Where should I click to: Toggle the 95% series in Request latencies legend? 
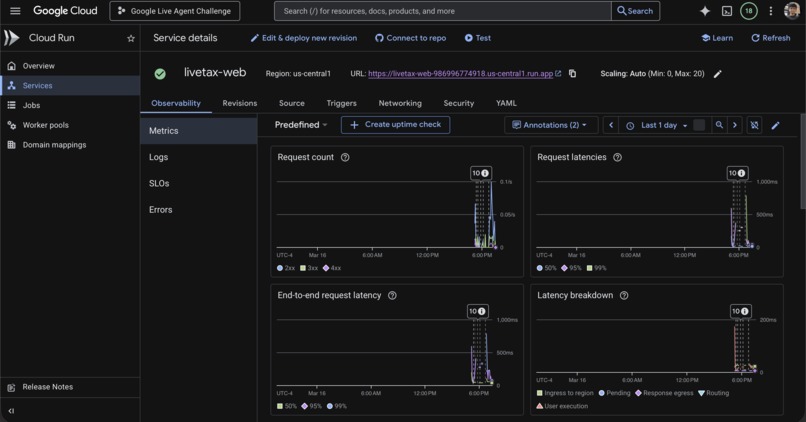point(571,268)
